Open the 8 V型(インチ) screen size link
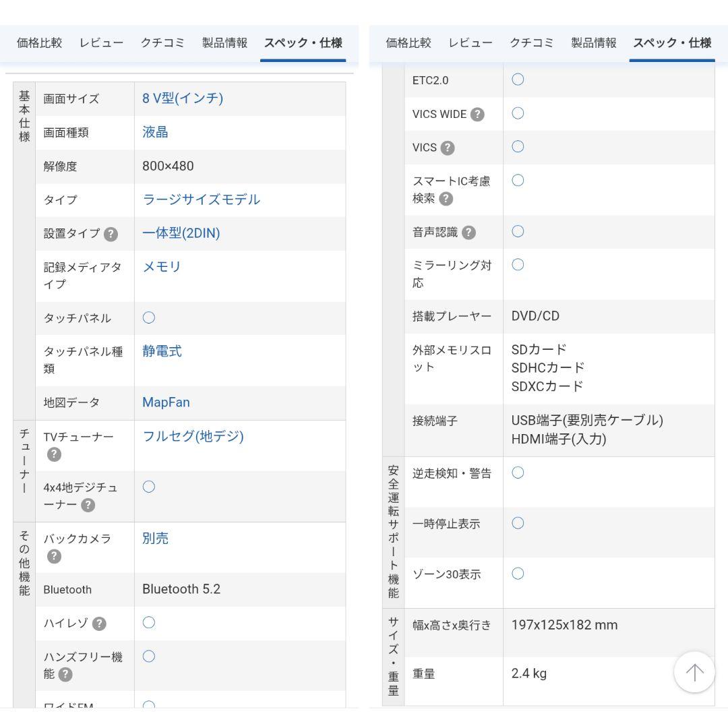Screen dimensions: 728x728 pos(182,98)
